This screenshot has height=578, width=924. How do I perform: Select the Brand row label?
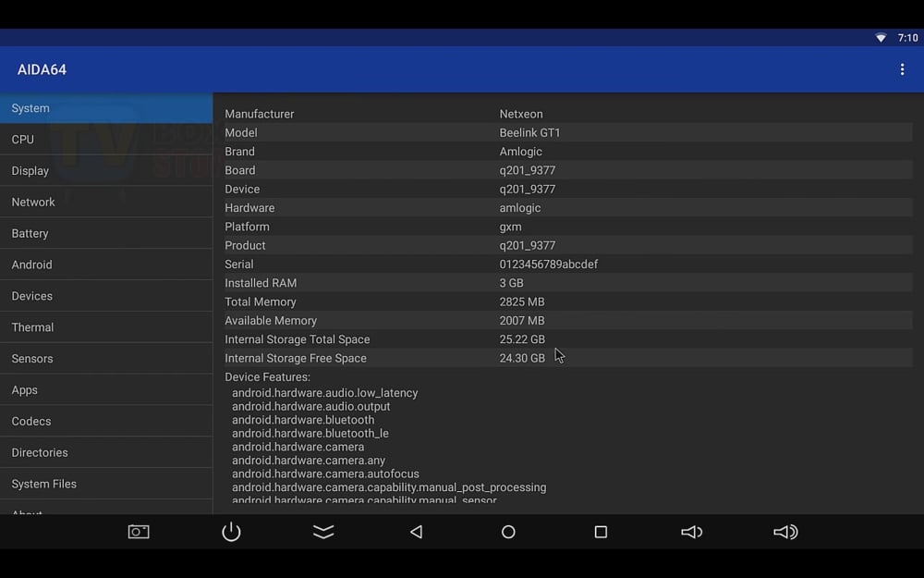[x=240, y=152]
